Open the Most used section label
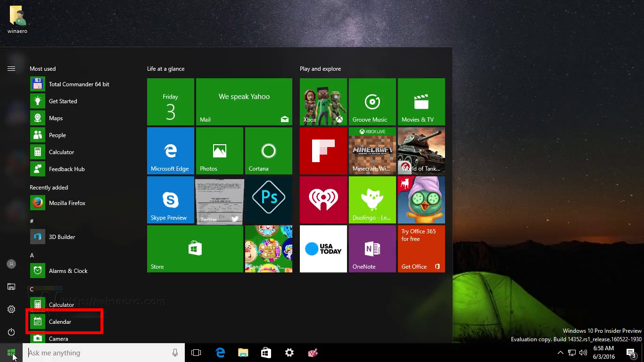 pyautogui.click(x=42, y=68)
